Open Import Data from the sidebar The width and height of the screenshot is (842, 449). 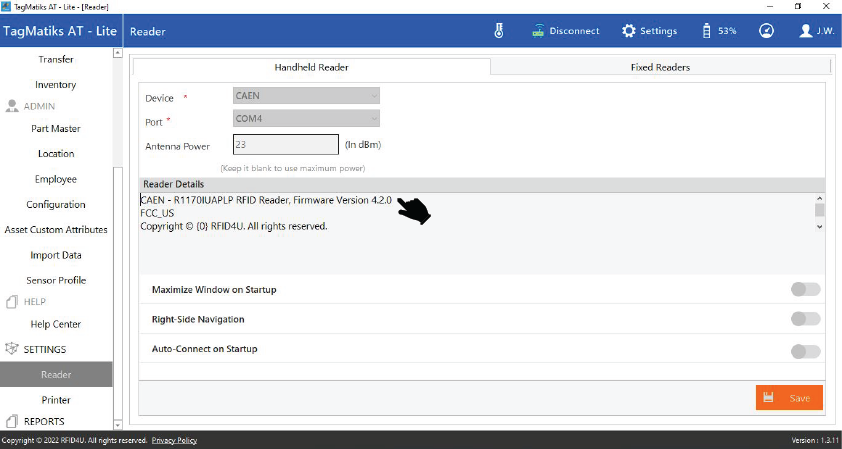tap(56, 255)
